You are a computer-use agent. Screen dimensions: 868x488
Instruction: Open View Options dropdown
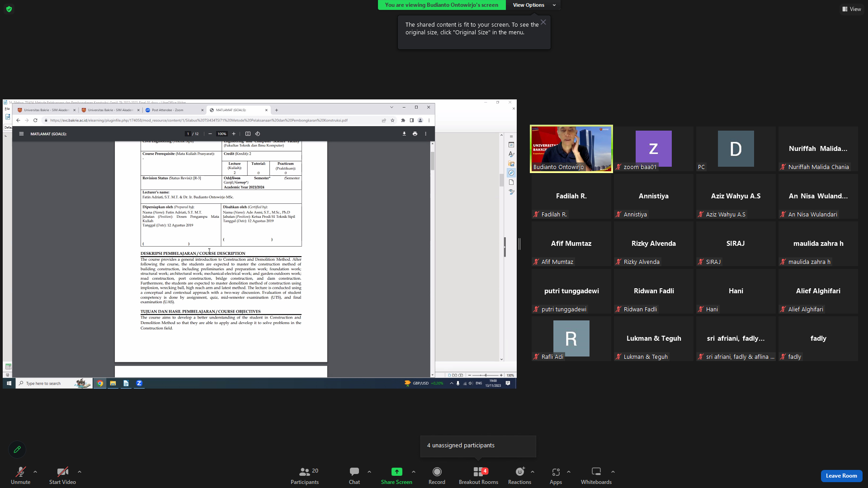pyautogui.click(x=533, y=5)
